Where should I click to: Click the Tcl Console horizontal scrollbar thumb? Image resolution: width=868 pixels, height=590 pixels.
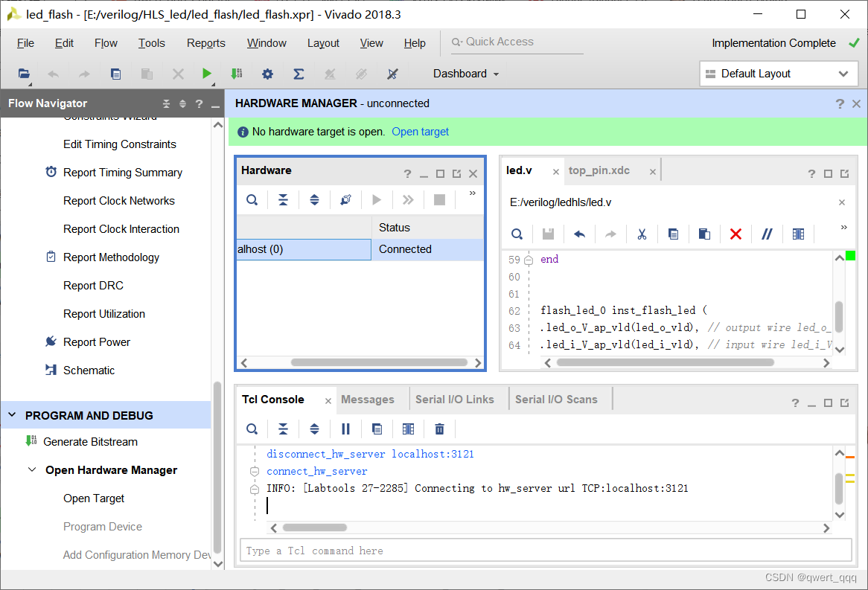[x=315, y=528]
